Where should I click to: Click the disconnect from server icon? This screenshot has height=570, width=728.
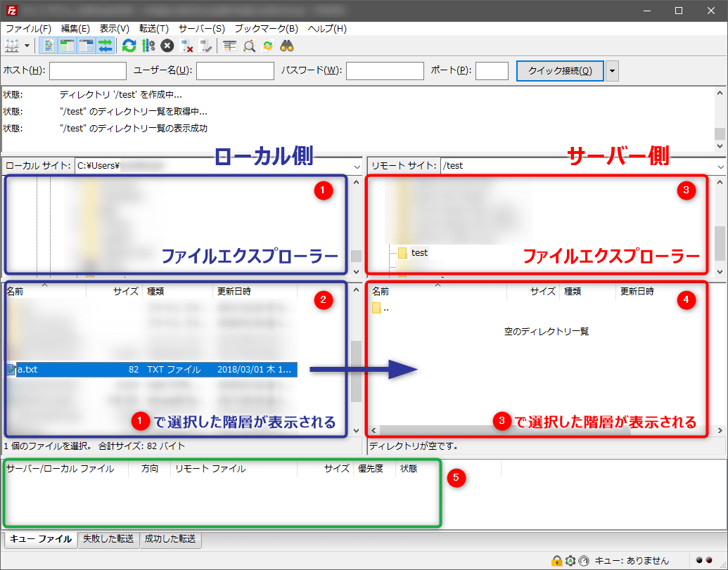(x=187, y=46)
